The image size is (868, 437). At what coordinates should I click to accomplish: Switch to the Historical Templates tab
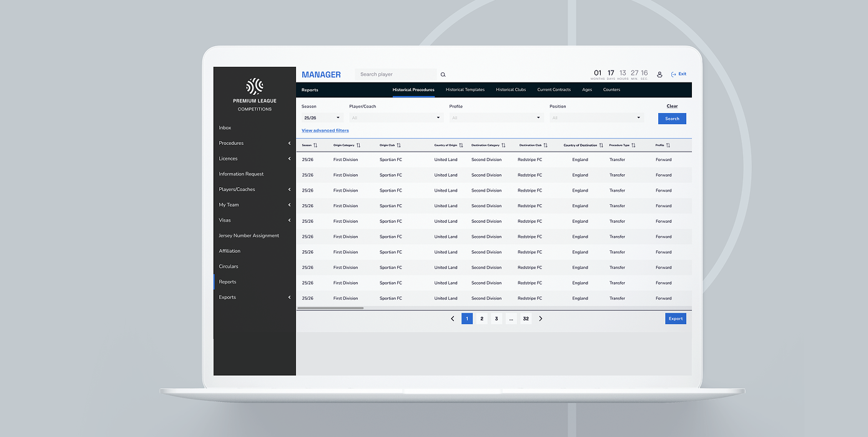[465, 90]
